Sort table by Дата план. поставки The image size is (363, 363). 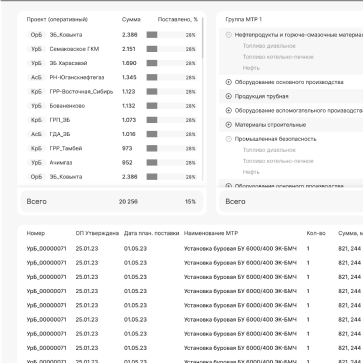point(152,233)
